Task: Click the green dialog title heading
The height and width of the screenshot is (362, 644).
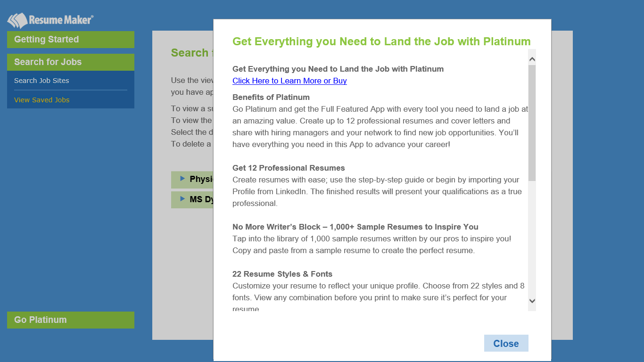Action: 381,41
